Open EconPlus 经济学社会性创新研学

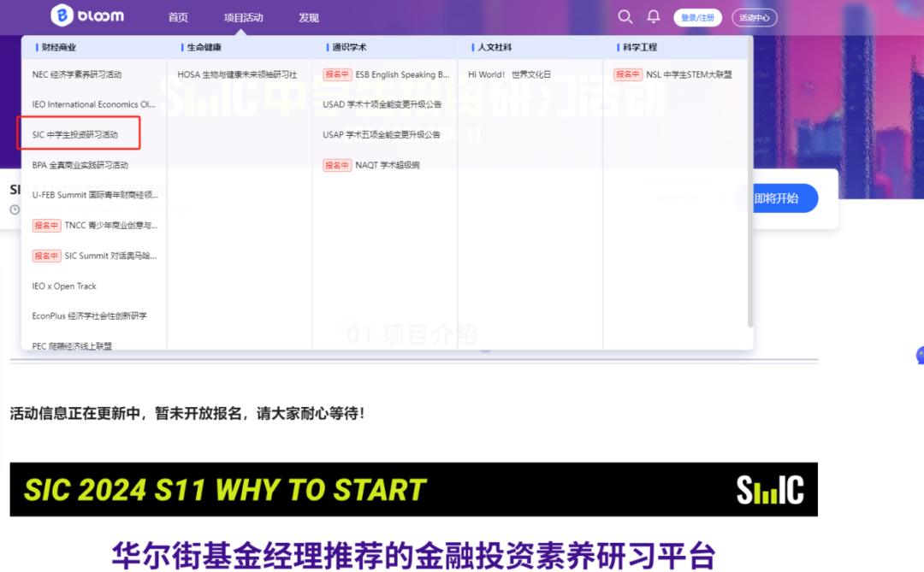(90, 315)
